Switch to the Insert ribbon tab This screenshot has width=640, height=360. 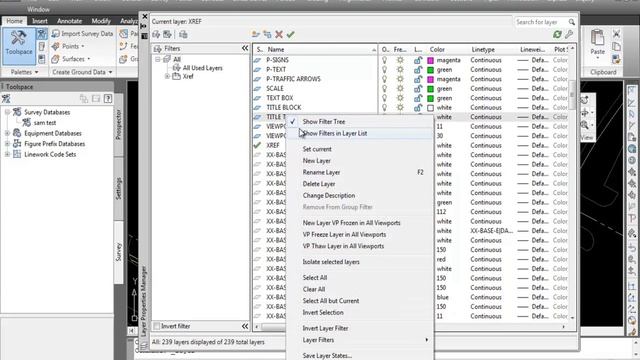click(x=40, y=21)
